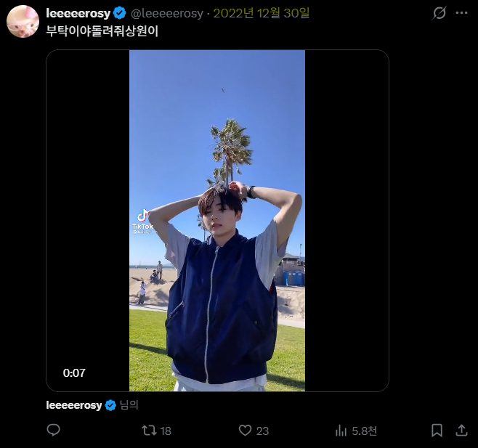Click the @leeeeerosy handle
This screenshot has height=448, width=478.
tap(167, 13)
